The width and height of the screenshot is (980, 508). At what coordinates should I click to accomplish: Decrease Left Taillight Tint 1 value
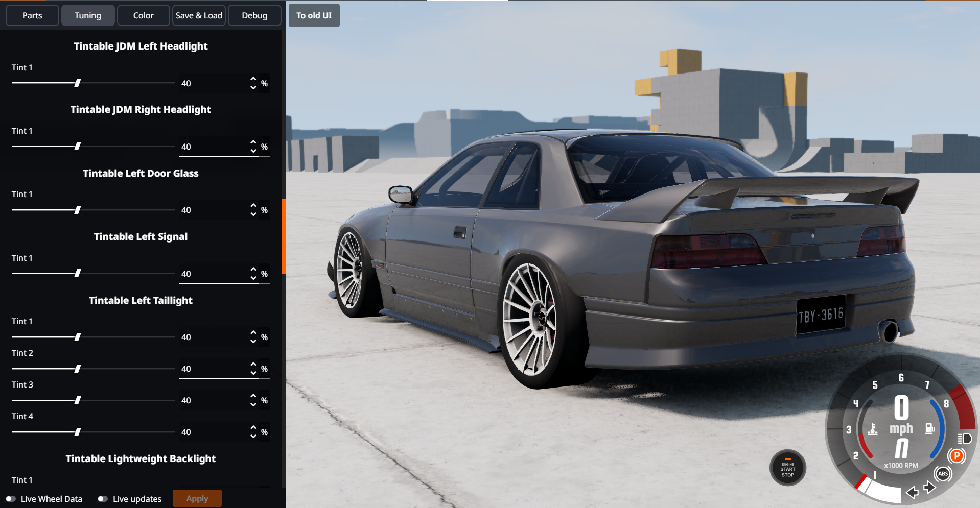point(253,341)
